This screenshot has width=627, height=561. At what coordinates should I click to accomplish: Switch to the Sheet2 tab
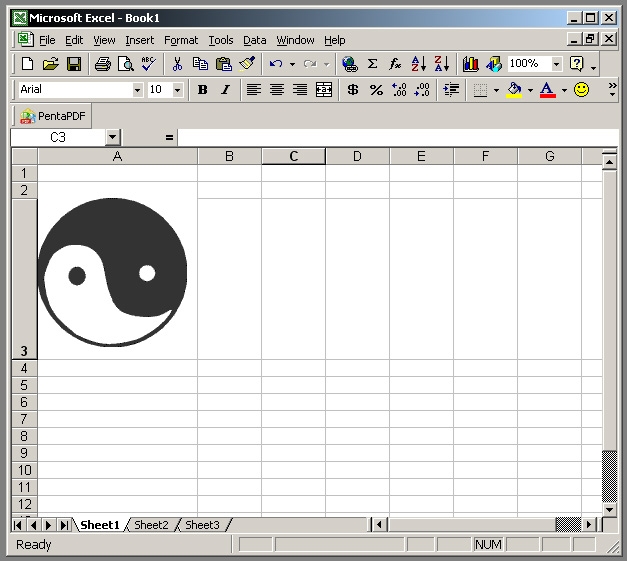[x=151, y=525]
